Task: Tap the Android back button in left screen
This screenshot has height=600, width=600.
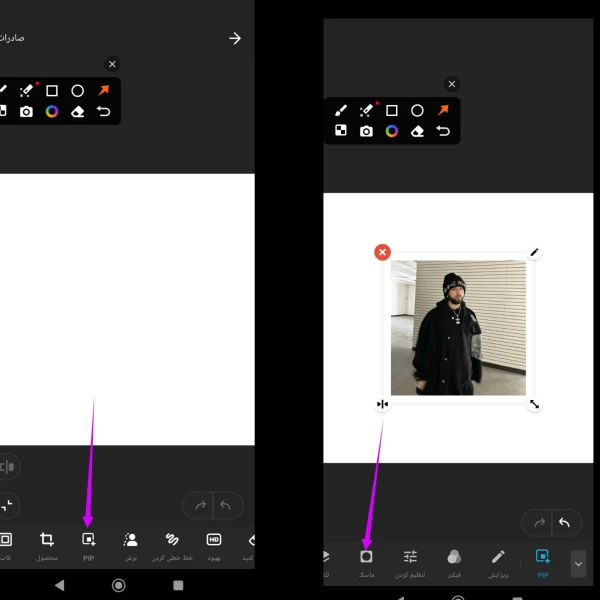Action: point(59,585)
